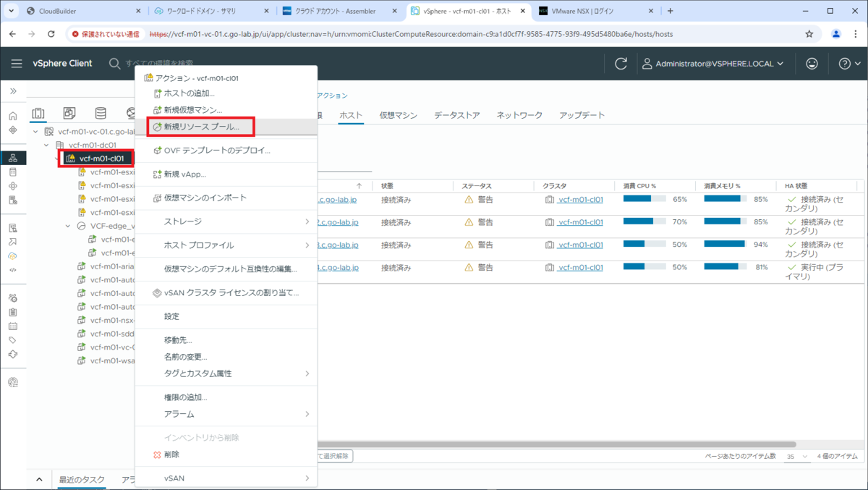Expand Tags and Custom Attributes submenu
The image size is (868, 490).
[x=226, y=373]
